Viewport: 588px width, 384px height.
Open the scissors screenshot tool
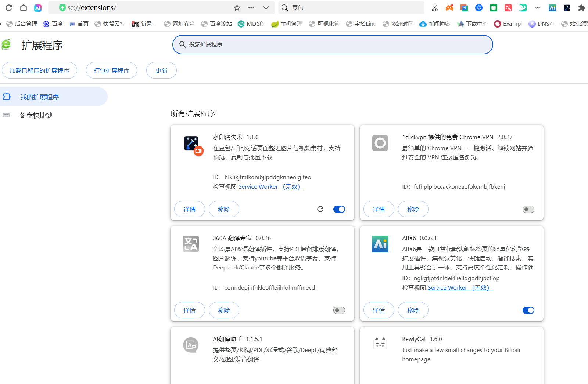point(435,8)
